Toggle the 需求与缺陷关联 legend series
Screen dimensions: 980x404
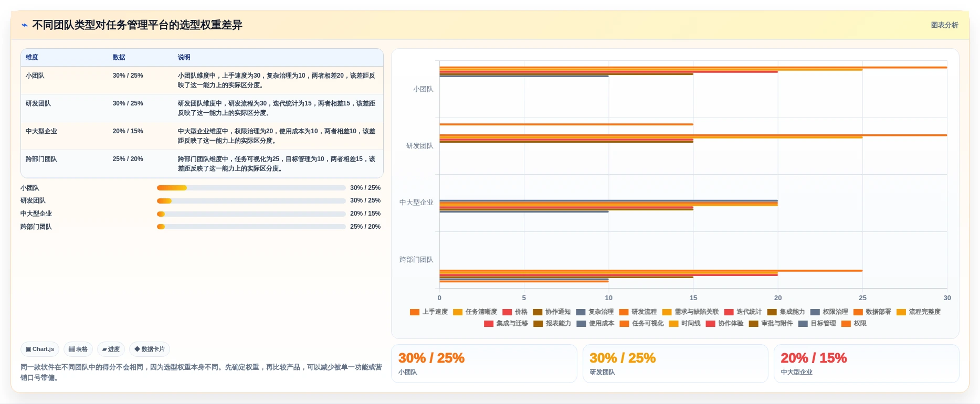click(x=690, y=312)
